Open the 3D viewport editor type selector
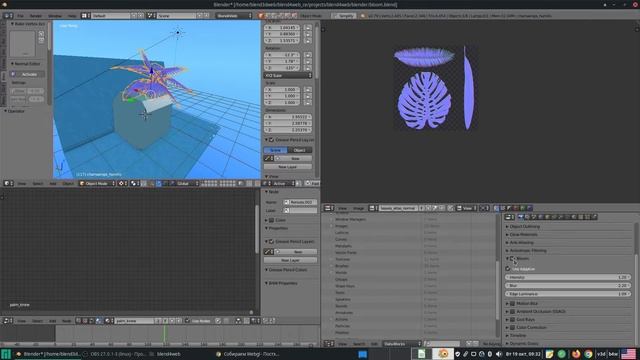Image resolution: width=640 pixels, height=360 pixels. [x=8, y=183]
